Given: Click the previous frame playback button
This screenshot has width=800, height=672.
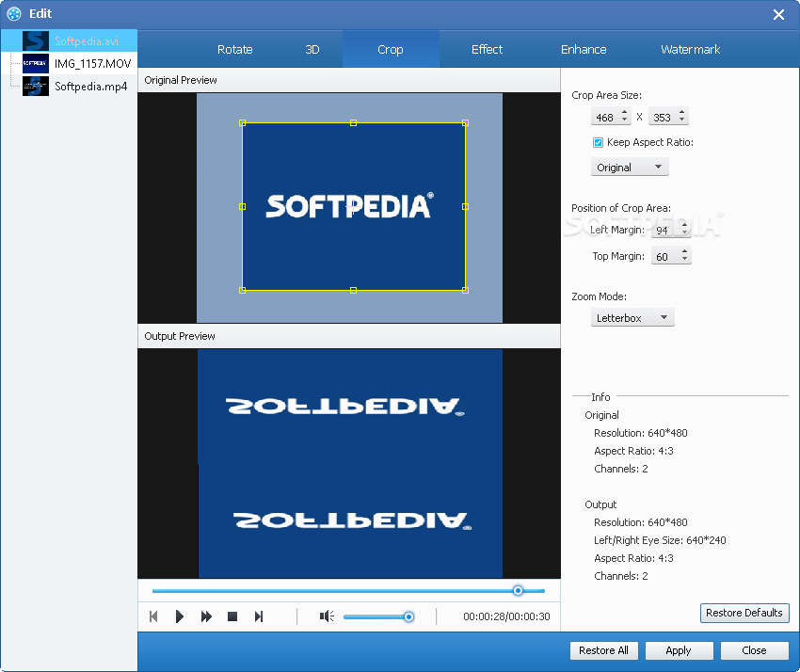Looking at the screenshot, I should [x=153, y=616].
